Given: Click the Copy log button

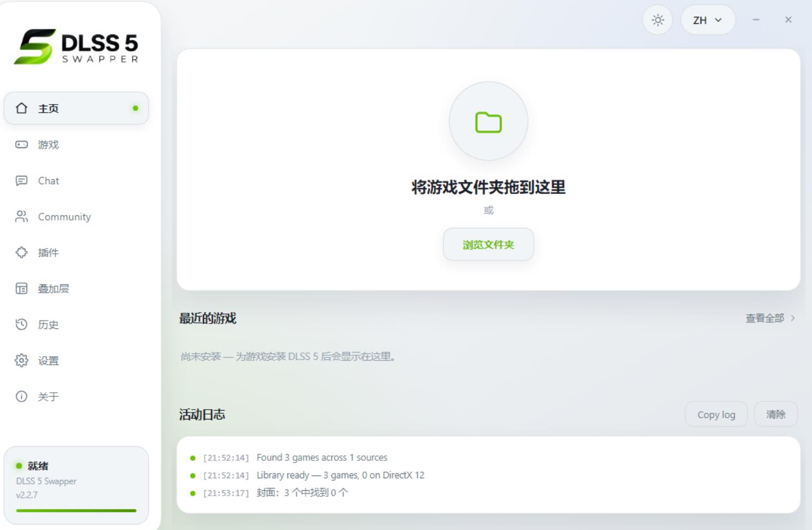Looking at the screenshot, I should (x=716, y=415).
